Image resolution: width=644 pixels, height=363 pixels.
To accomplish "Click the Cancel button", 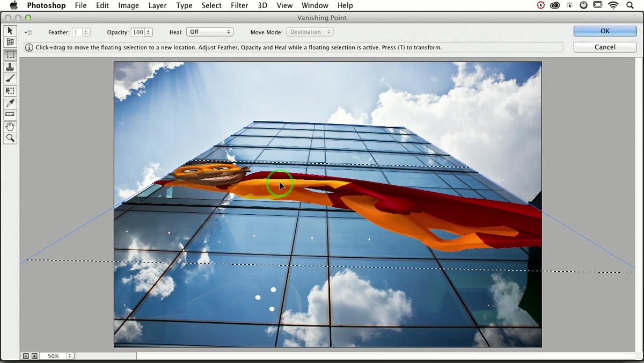I will 605,47.
